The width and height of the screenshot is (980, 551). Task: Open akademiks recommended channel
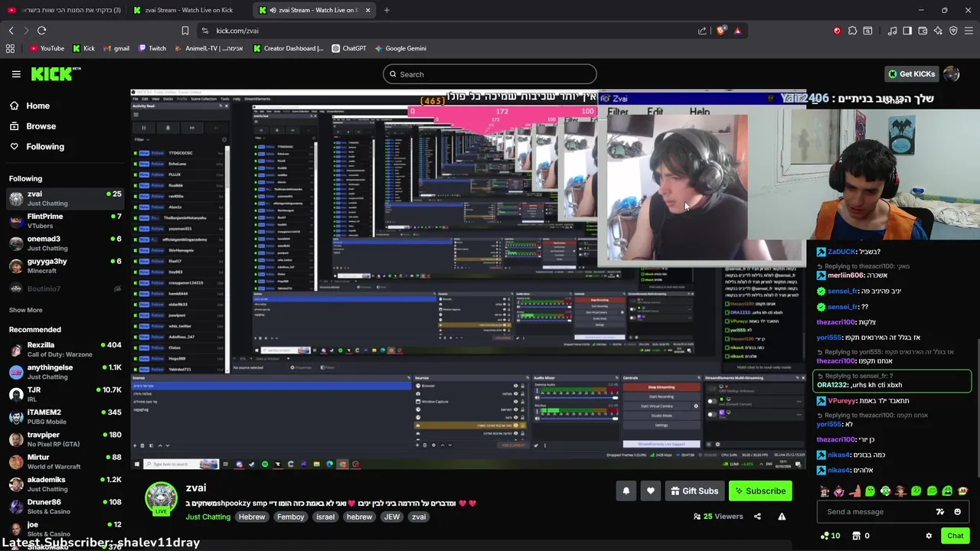(65, 484)
